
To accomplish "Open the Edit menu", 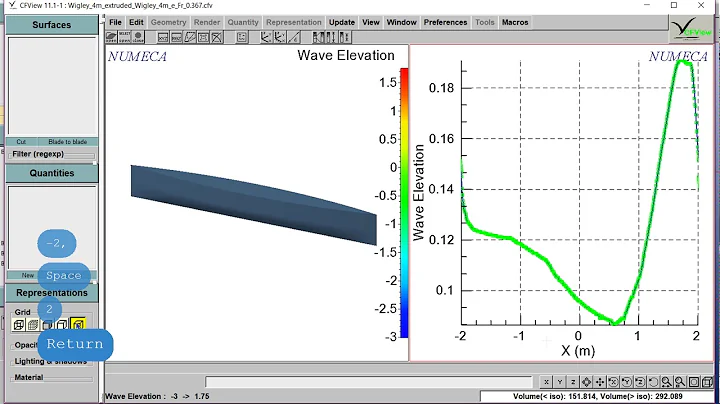I will pyautogui.click(x=136, y=22).
